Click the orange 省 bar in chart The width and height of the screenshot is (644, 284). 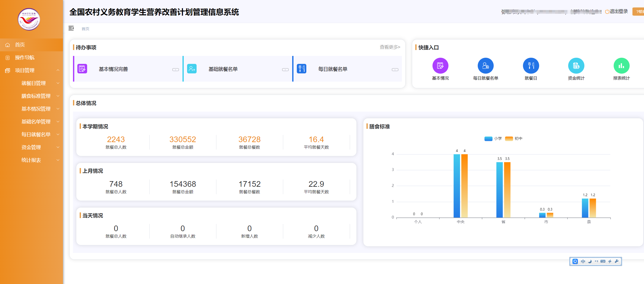click(x=507, y=190)
